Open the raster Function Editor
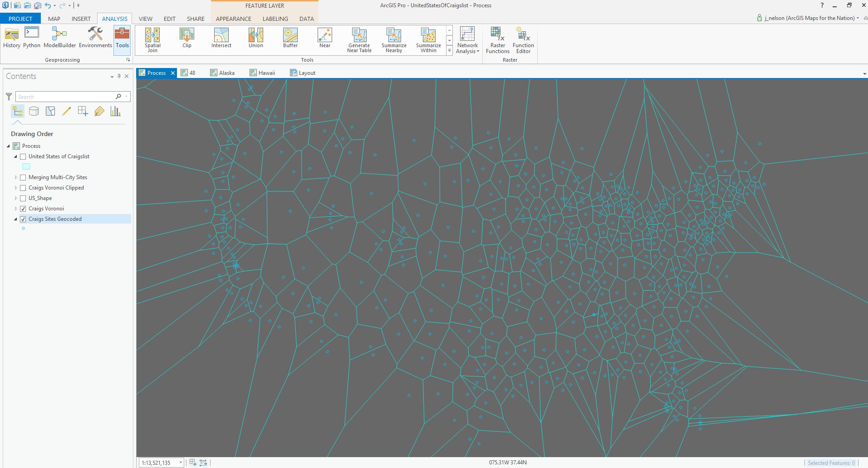Viewport: 868px width, 468px height. 523,40
